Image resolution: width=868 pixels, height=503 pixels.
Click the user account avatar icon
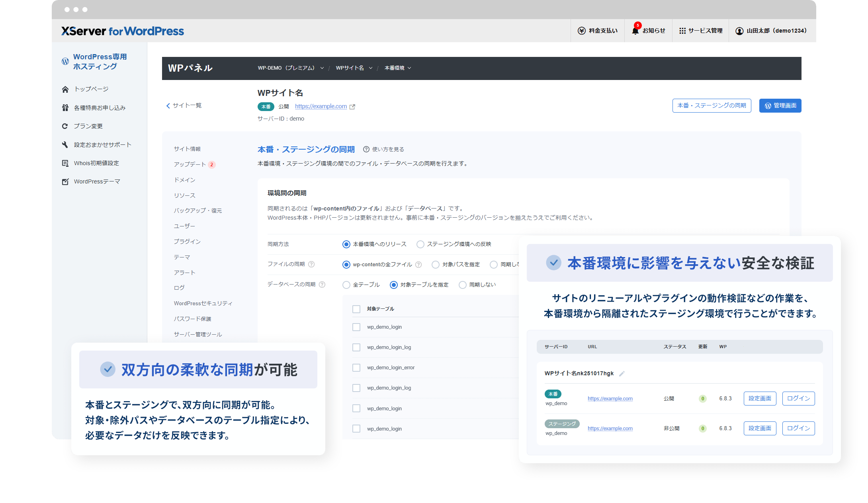click(739, 31)
